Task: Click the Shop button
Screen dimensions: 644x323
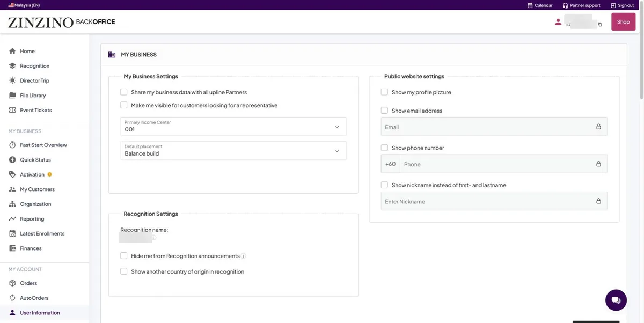Action: [x=623, y=22]
